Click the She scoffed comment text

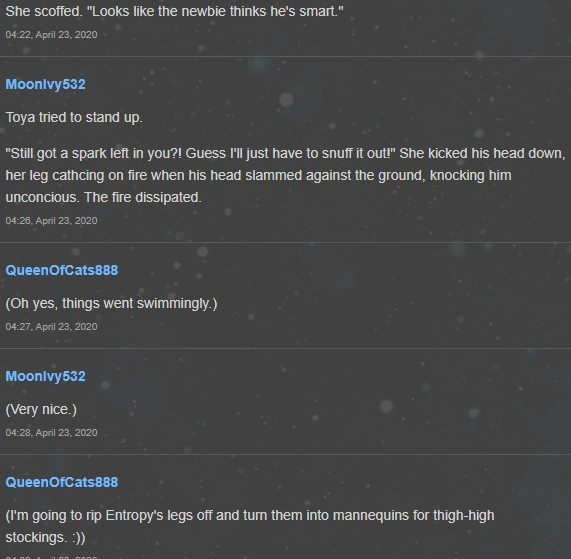174,11
